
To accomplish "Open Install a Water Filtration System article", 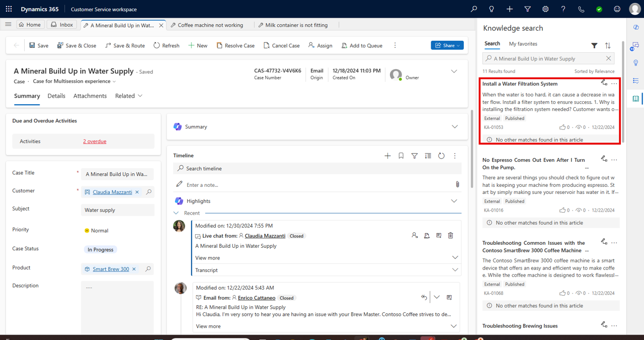I will tap(520, 84).
